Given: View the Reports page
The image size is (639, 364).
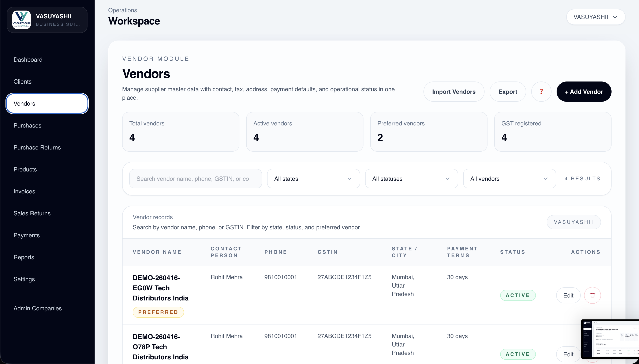Looking at the screenshot, I should 47,257.
